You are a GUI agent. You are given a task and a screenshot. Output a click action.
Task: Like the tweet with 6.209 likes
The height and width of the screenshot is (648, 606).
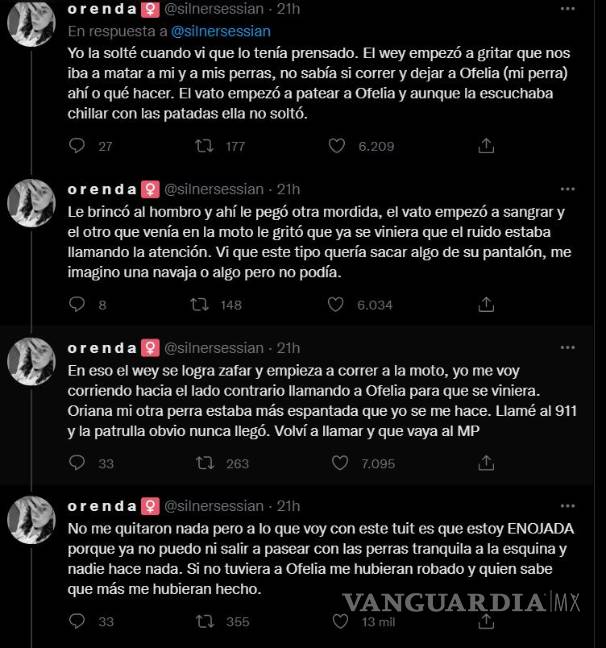pos(337,146)
